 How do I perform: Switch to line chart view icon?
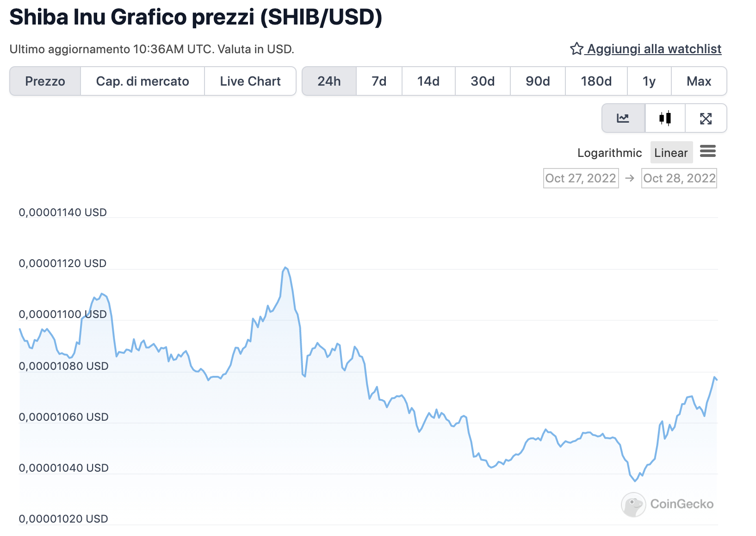(x=623, y=118)
